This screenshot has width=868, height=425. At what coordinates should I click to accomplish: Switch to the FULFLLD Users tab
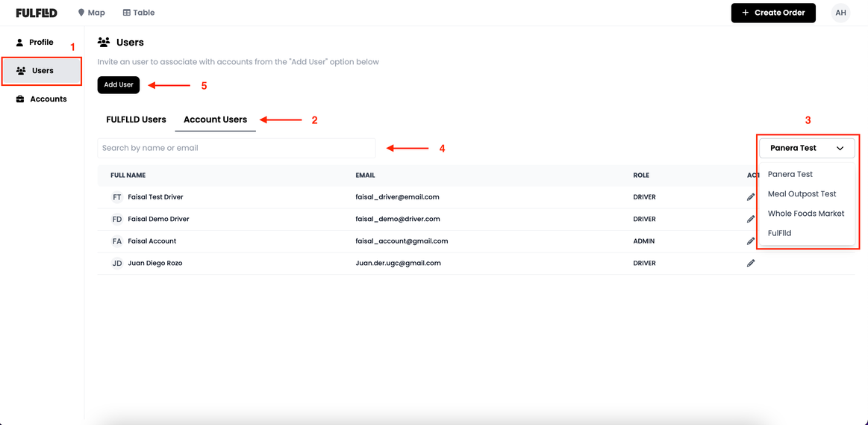(x=136, y=120)
